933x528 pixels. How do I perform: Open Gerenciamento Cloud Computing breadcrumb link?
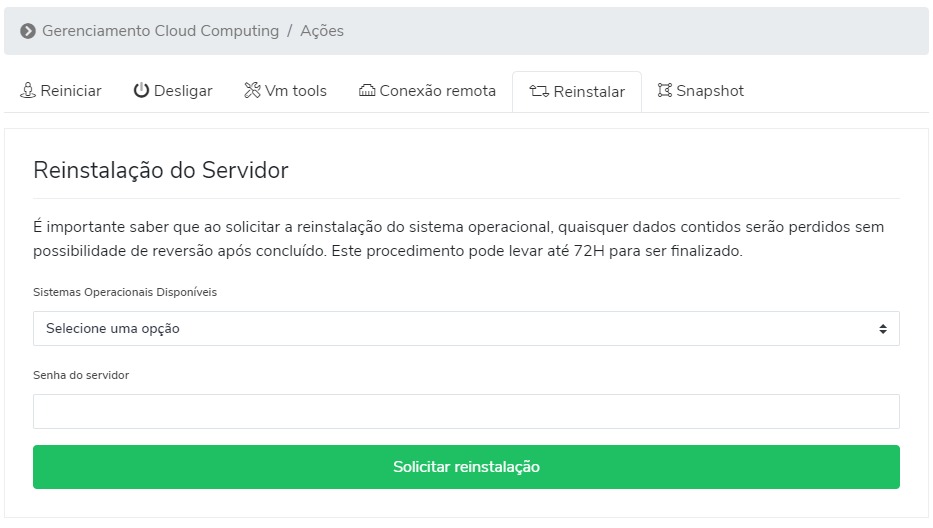161,31
